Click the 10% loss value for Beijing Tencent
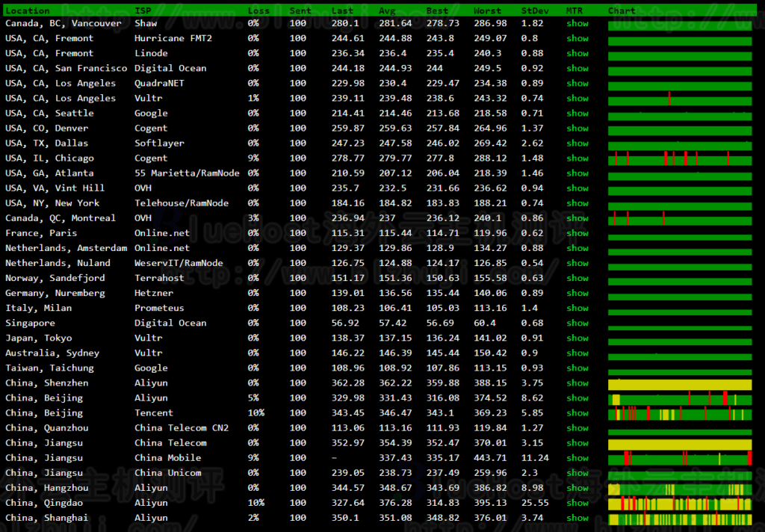Image resolution: width=765 pixels, height=532 pixels. coord(256,413)
